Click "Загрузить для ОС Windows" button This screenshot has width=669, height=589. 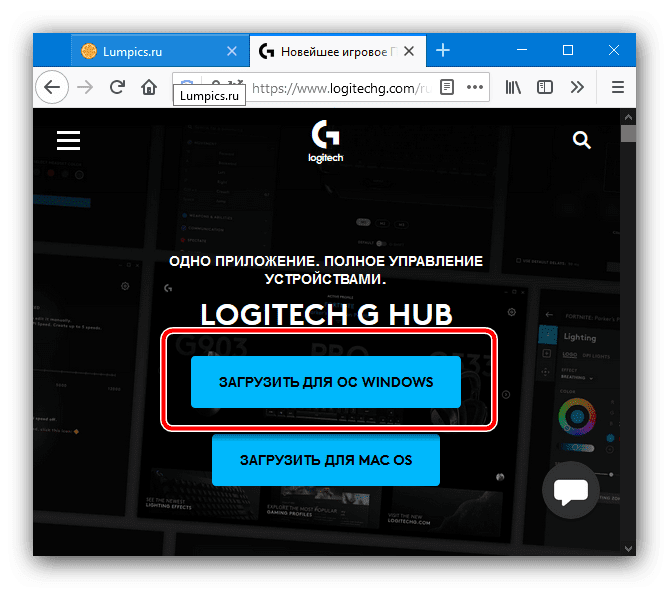pos(326,382)
